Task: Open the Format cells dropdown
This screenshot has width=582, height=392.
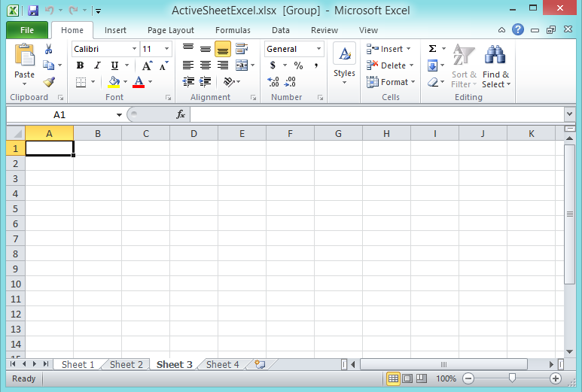Action: [391, 82]
